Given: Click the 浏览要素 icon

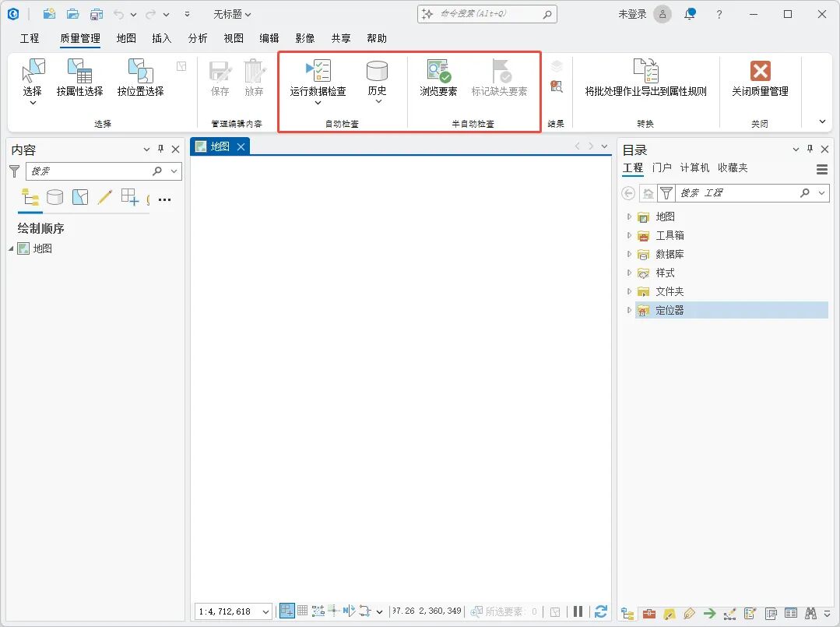Looking at the screenshot, I should click(x=439, y=71).
